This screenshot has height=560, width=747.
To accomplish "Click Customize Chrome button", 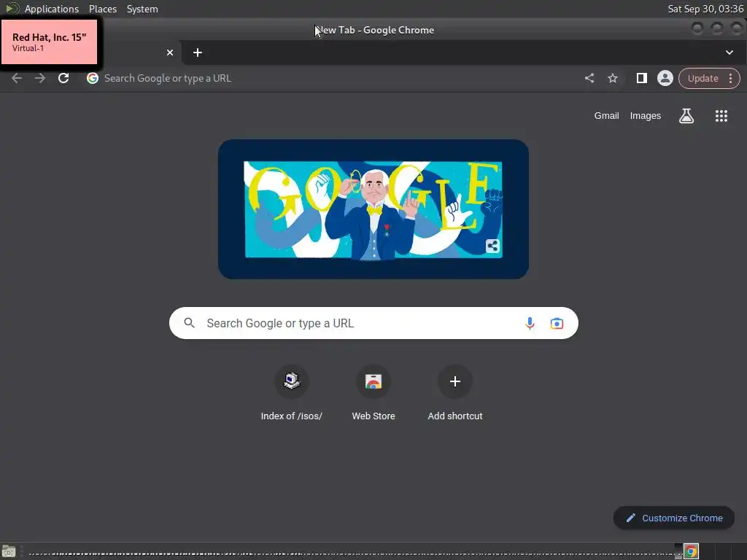I will click(x=673, y=518).
